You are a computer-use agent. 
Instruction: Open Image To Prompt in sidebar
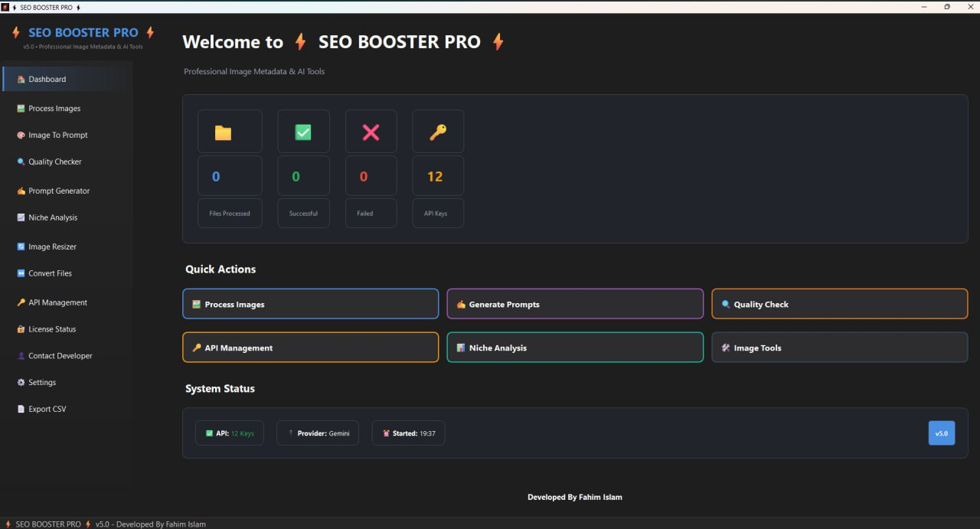57,136
